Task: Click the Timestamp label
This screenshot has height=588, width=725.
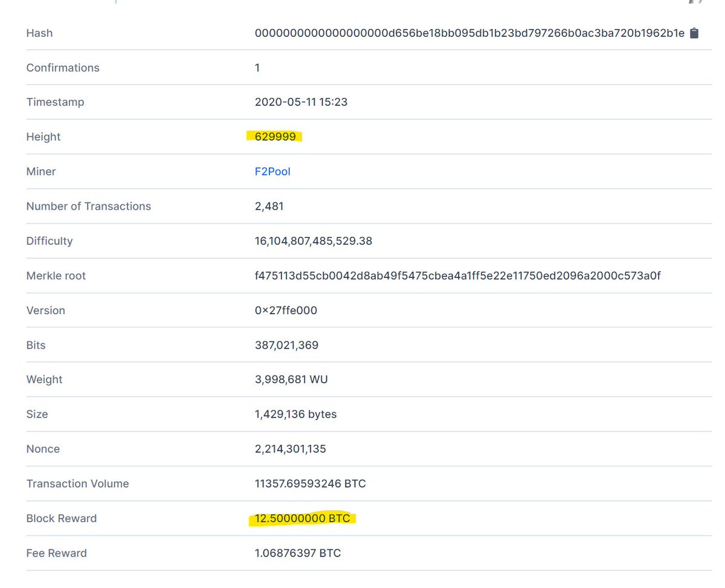Action: [x=55, y=102]
